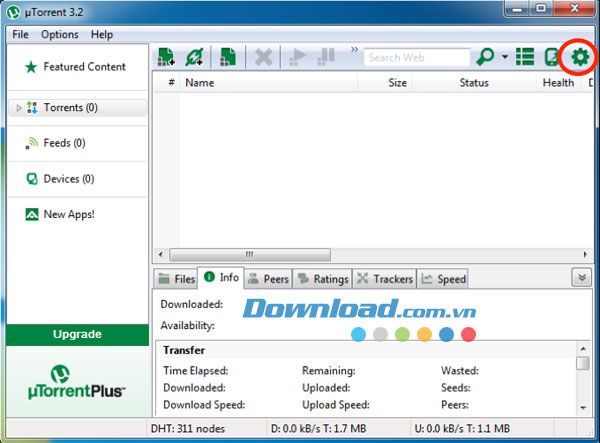
Task: Click horizontal scrollbar left arrow
Action: (161, 254)
